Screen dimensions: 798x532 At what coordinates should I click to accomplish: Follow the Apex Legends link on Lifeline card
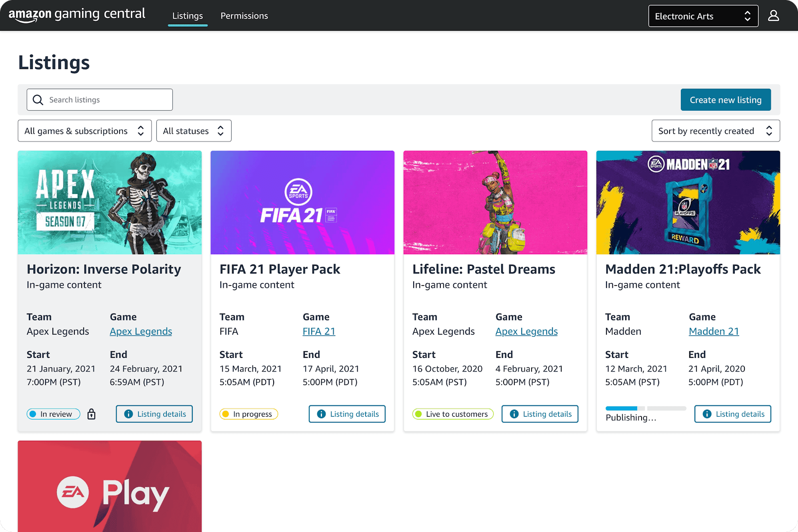click(x=526, y=331)
